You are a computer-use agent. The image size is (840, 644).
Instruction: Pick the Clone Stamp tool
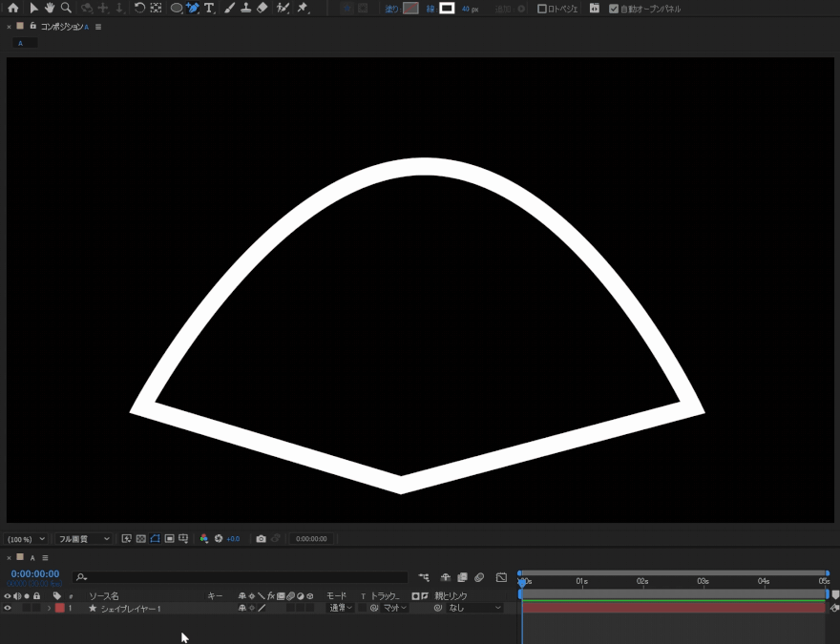pos(246,8)
